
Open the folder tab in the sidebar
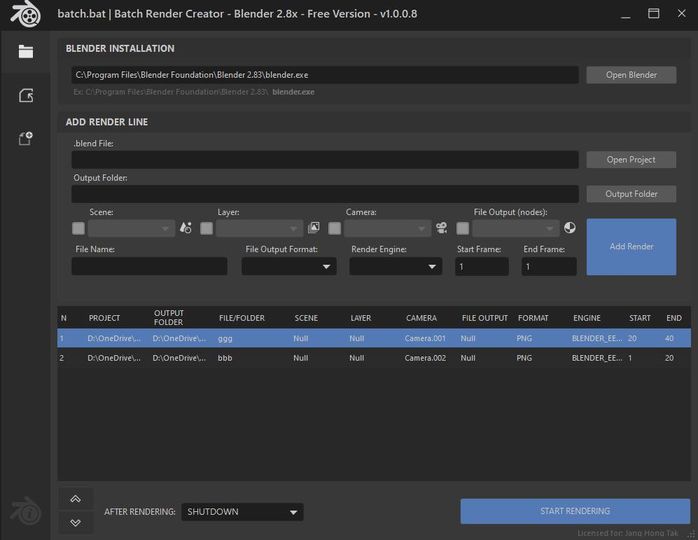[26, 52]
